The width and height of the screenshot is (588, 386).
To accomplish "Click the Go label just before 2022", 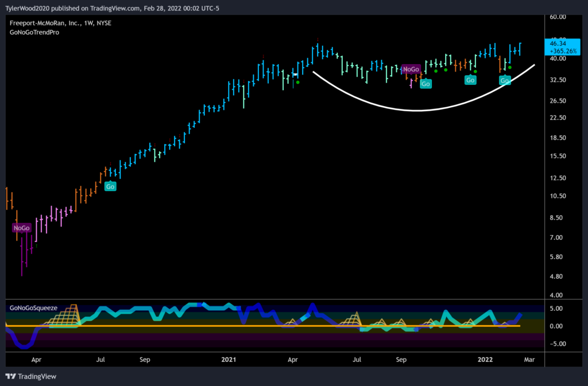I will point(470,80).
